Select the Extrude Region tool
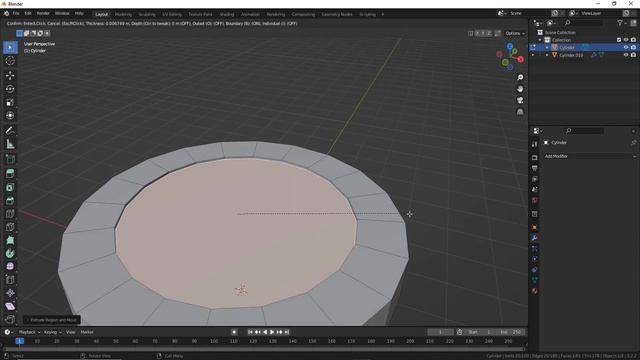This screenshot has width=640, height=360. point(10,173)
